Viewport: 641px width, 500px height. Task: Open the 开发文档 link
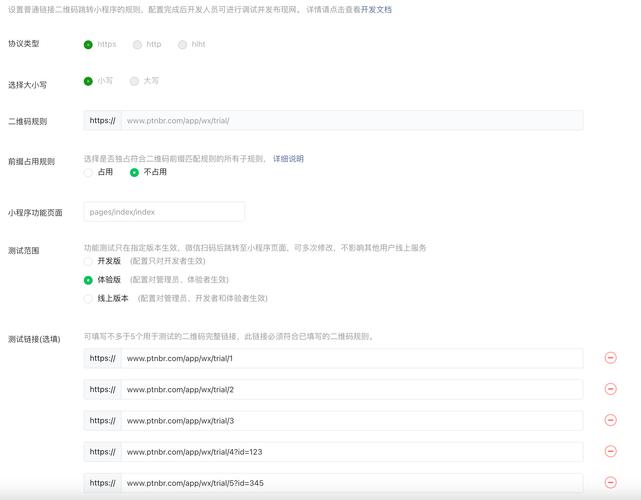[x=376, y=9]
